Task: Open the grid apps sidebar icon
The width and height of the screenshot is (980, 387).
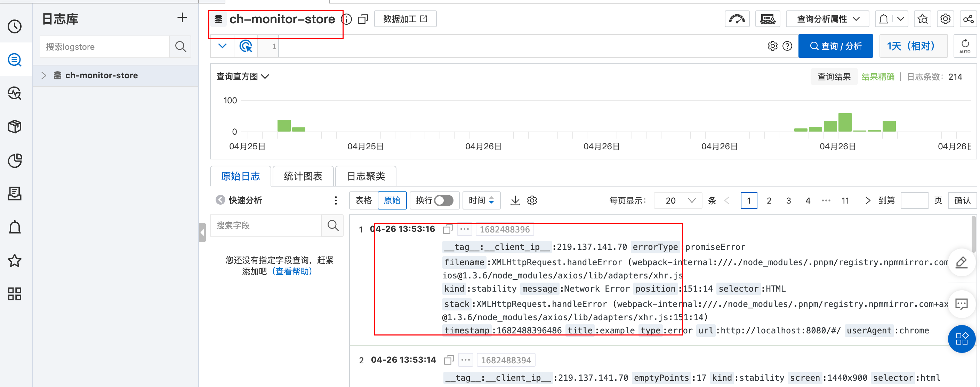Action: (x=15, y=294)
